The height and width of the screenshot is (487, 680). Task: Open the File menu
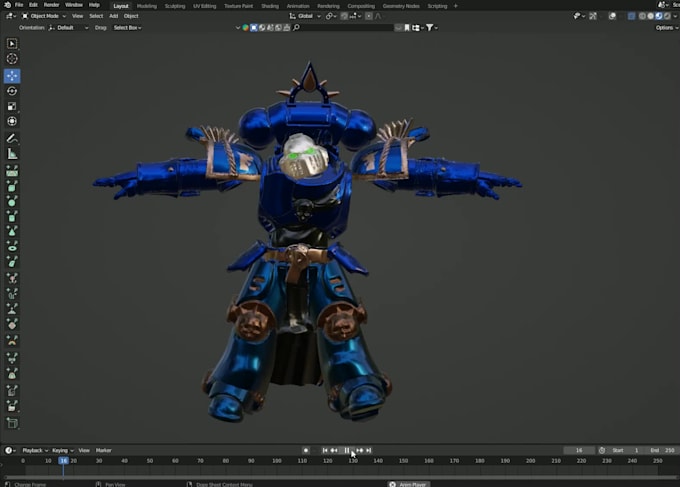pyautogui.click(x=19, y=5)
